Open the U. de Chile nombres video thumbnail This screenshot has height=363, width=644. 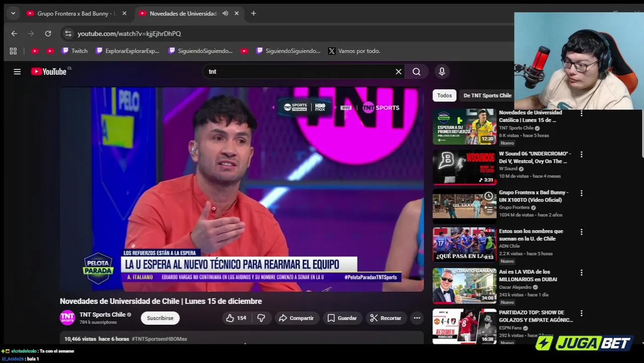click(465, 245)
